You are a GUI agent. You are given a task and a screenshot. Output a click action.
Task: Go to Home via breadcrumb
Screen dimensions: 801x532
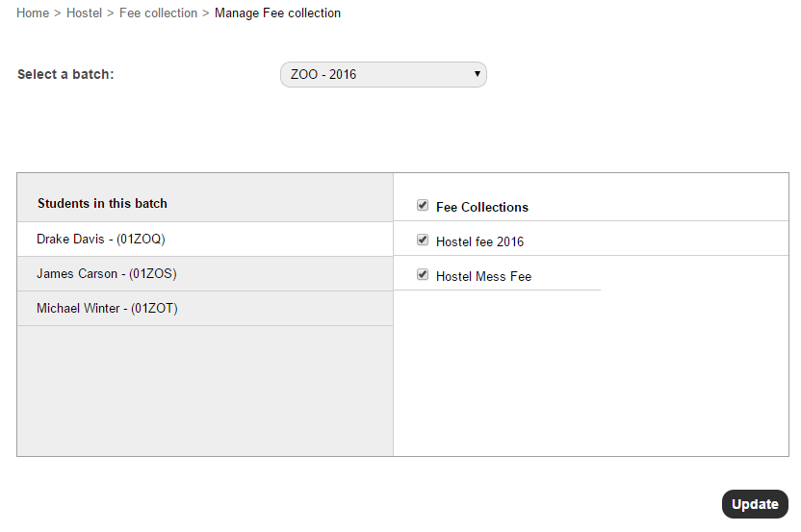click(33, 13)
